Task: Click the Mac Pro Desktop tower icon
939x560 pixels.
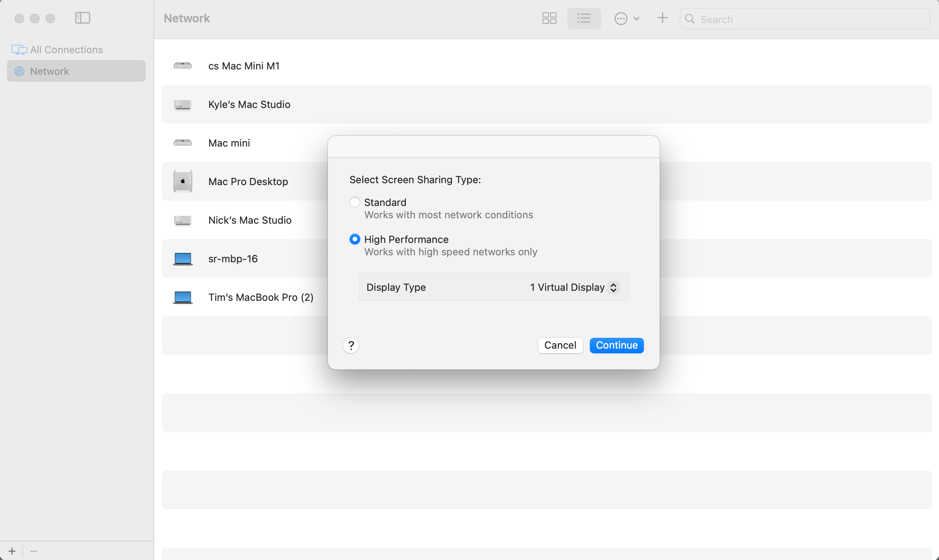Action: pos(182,181)
